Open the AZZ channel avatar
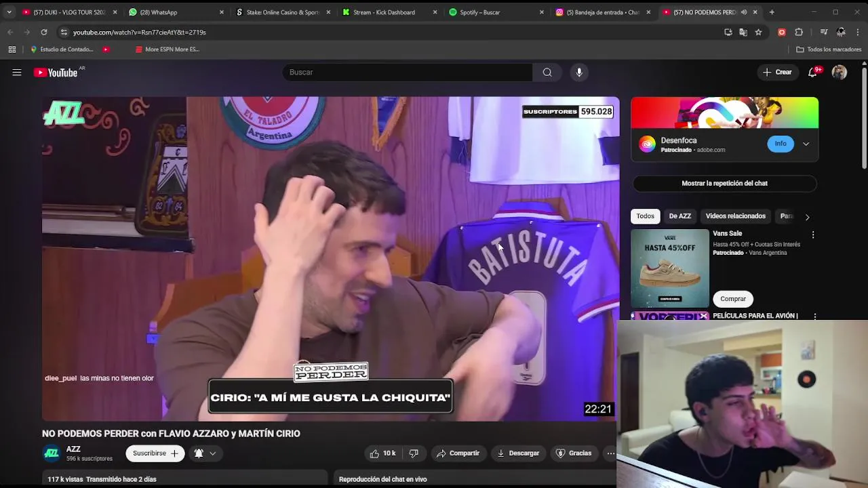 [51, 453]
